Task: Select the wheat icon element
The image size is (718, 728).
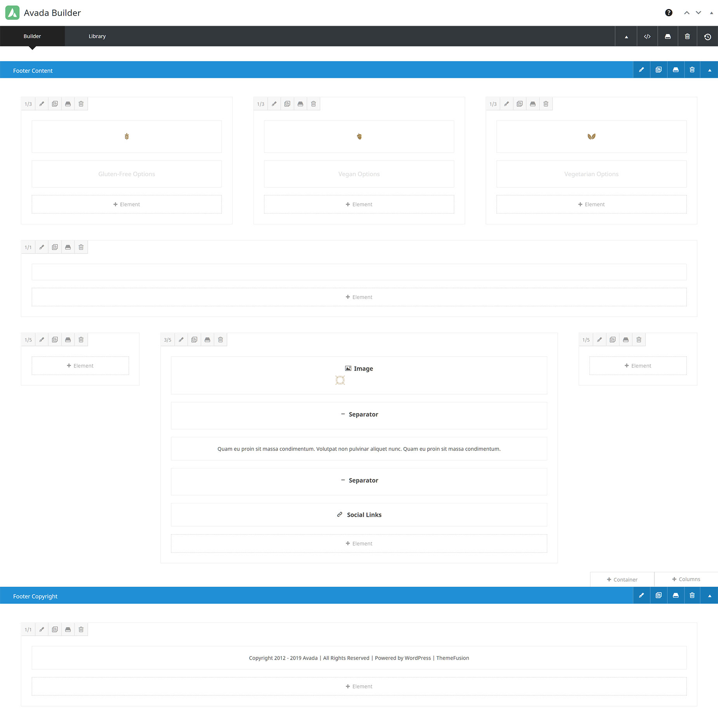Action: click(x=127, y=137)
